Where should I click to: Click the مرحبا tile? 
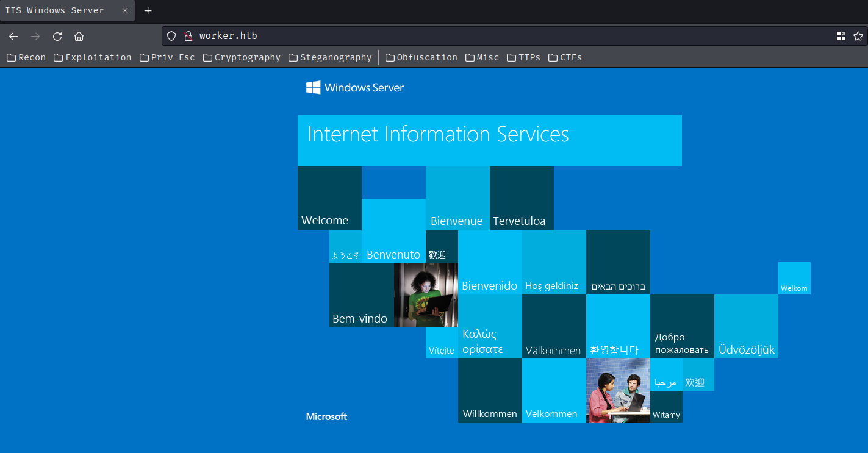666,374
